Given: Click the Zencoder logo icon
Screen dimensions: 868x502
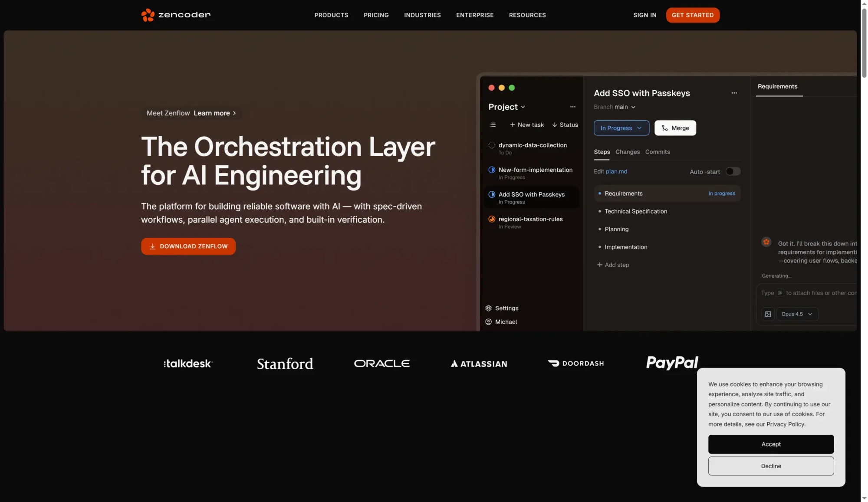Looking at the screenshot, I should click(148, 15).
